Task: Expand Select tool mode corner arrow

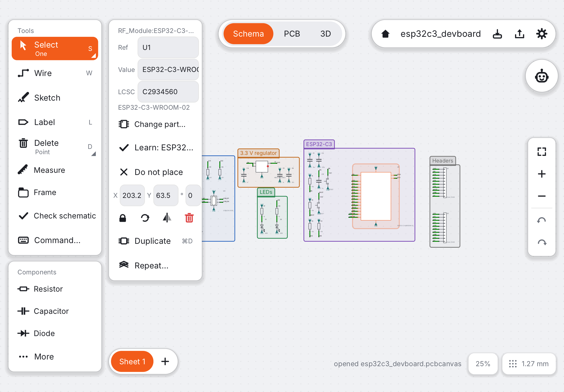Action: pos(93,56)
